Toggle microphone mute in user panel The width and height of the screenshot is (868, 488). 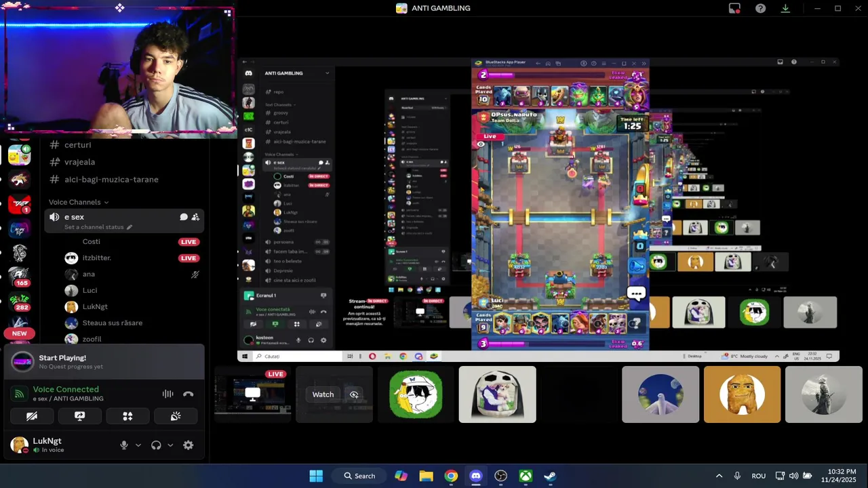point(123,445)
